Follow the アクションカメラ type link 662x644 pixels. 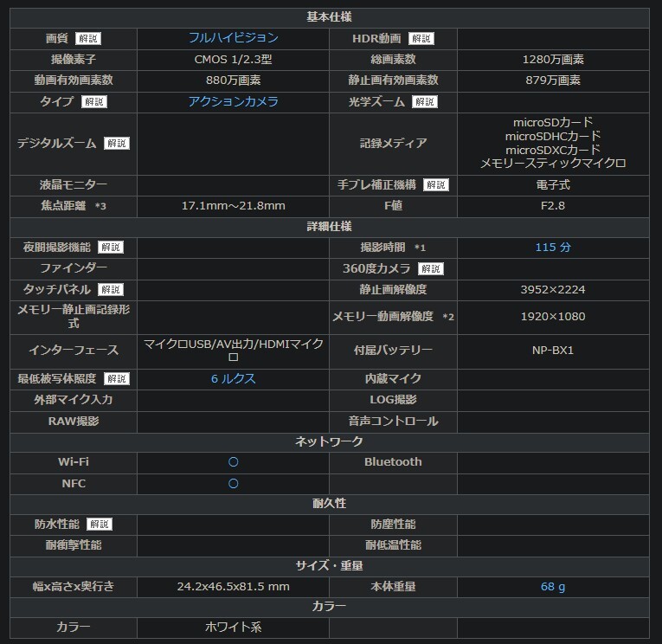click(x=233, y=101)
